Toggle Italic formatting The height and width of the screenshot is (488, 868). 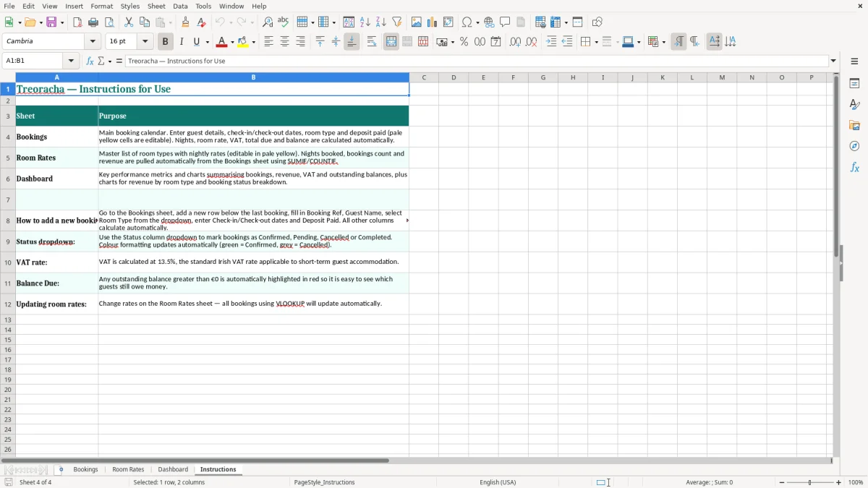pyautogui.click(x=182, y=42)
